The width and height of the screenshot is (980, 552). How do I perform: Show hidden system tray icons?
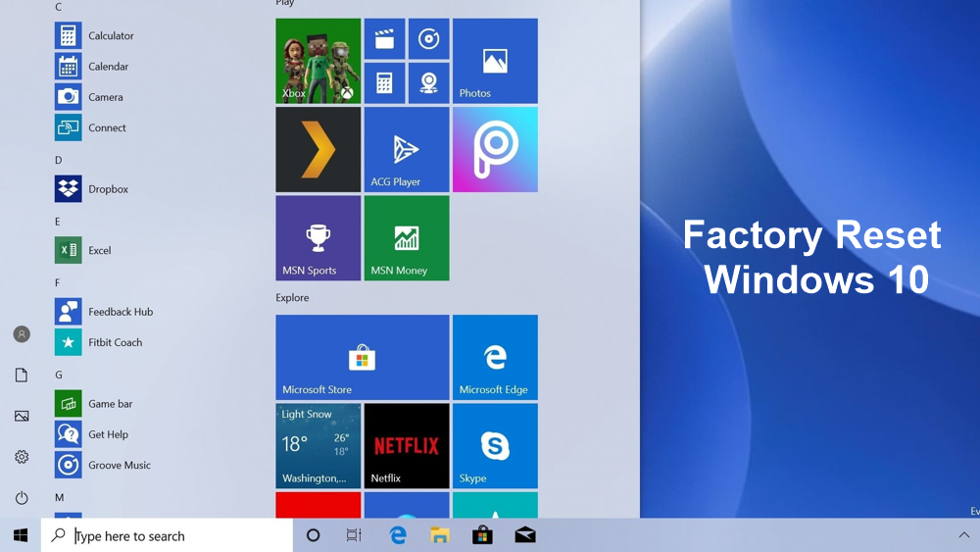tap(963, 535)
